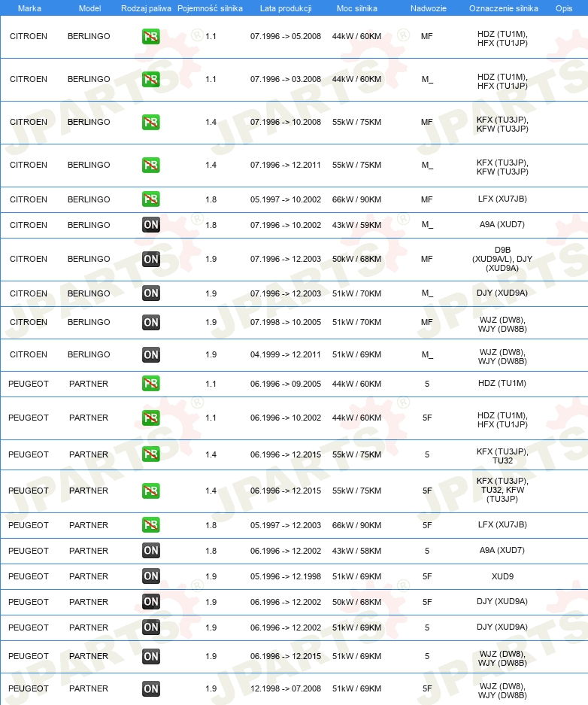The width and height of the screenshot is (588, 705).
Task: Click the Oznaczenie silnika column header
Action: point(504,8)
